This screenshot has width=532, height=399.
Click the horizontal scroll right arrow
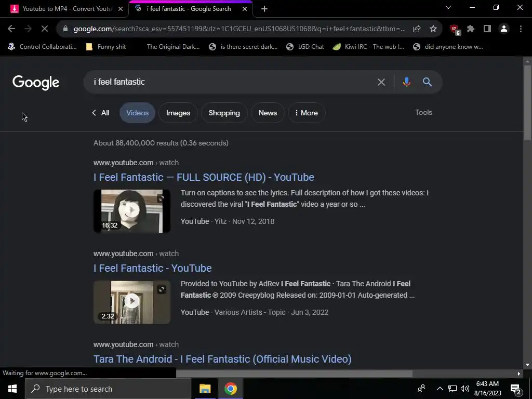[x=519, y=374]
